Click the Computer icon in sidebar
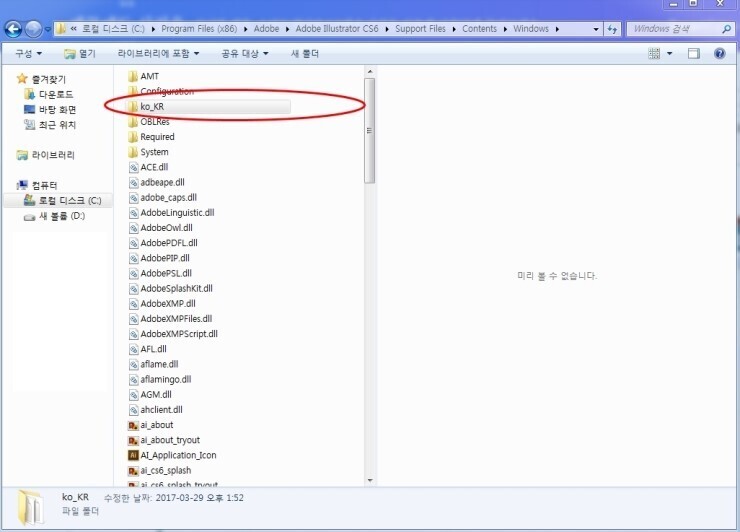 22,185
